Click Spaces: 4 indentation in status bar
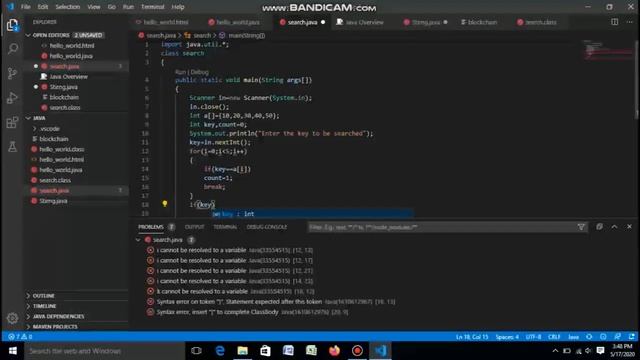The image size is (640, 360). tap(507, 337)
